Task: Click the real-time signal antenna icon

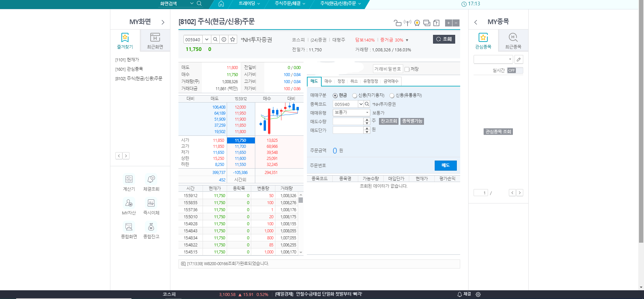Action: 408,23
